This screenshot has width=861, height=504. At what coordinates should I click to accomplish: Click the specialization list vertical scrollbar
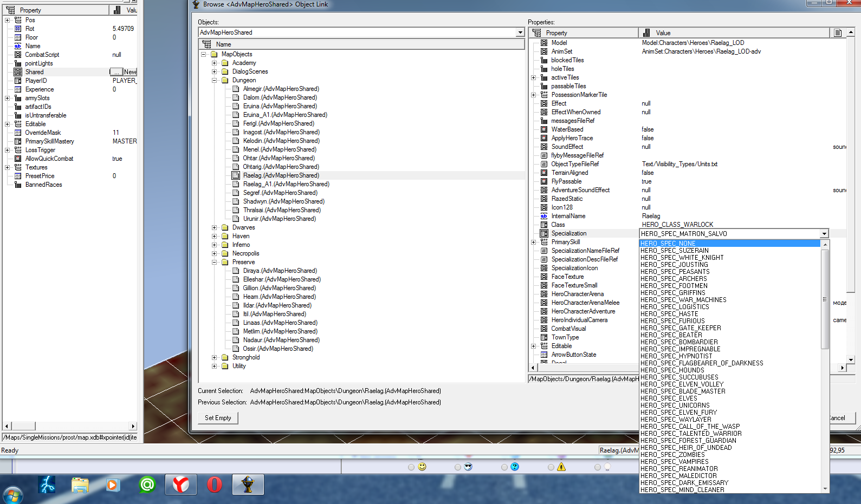(825, 366)
